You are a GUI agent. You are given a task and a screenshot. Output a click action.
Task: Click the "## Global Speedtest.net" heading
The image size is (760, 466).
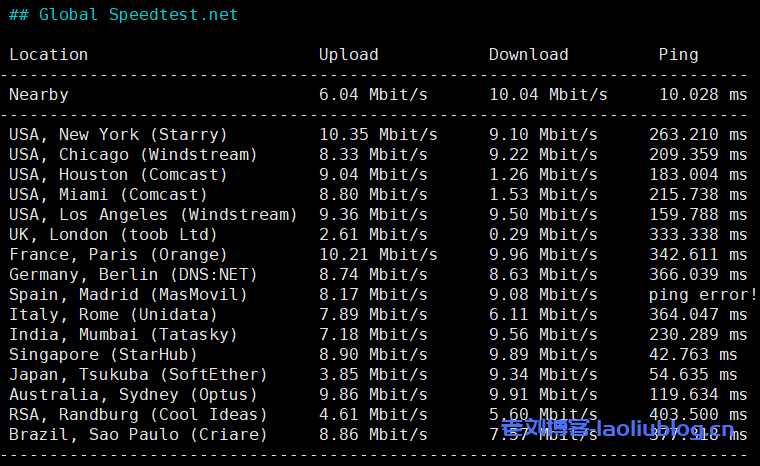(x=123, y=15)
